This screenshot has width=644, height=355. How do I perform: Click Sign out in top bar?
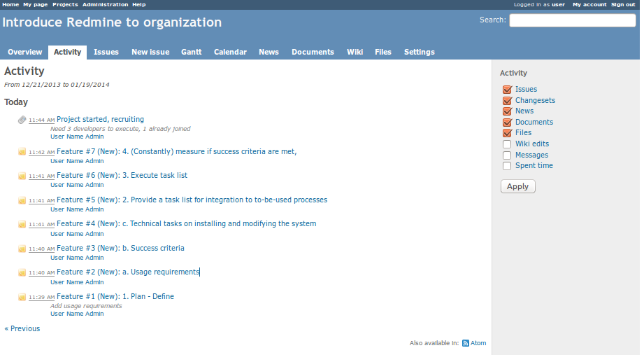click(623, 4)
